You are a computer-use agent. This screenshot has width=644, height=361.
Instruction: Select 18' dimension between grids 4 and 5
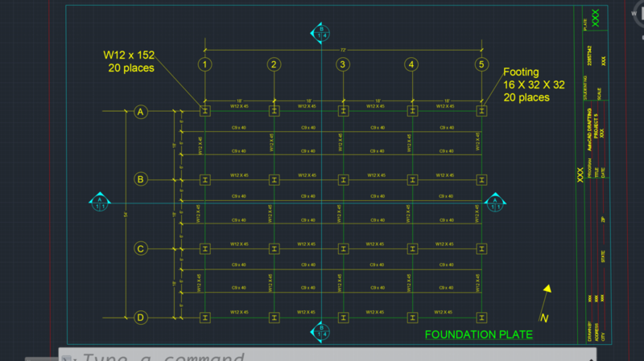coord(447,101)
